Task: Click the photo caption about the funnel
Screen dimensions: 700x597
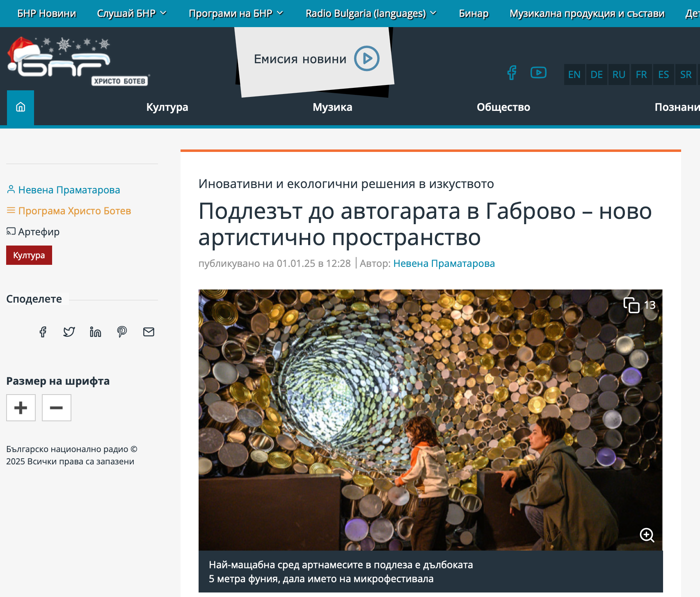Action: click(x=341, y=572)
